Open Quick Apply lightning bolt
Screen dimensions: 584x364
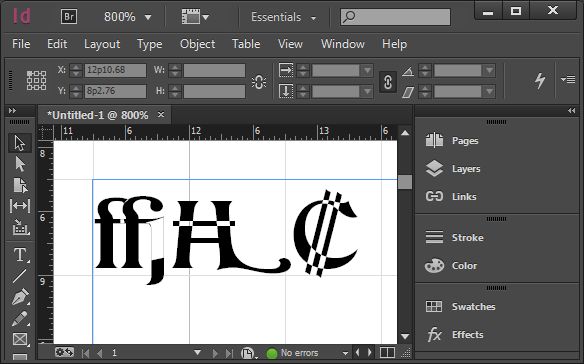click(540, 80)
